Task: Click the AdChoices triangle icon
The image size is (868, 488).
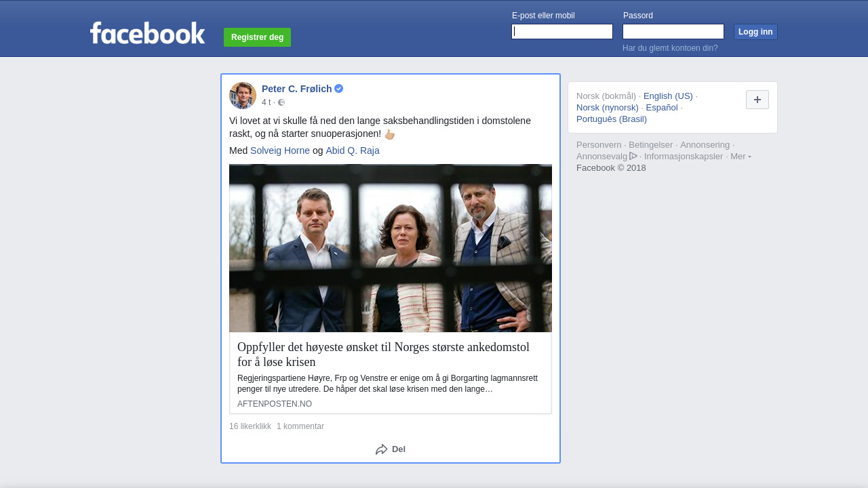Action: tap(633, 156)
